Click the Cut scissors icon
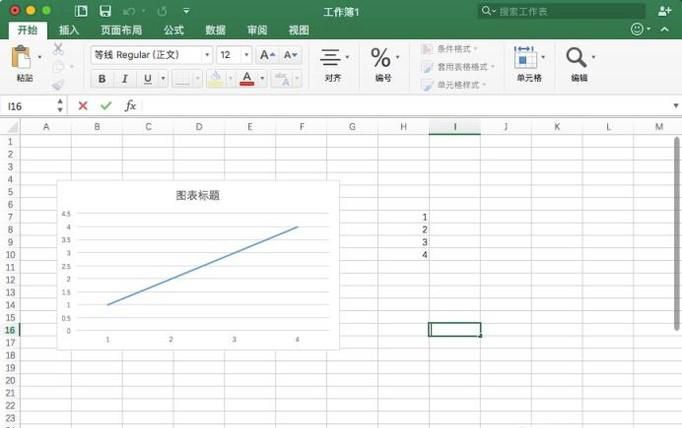 58,48
